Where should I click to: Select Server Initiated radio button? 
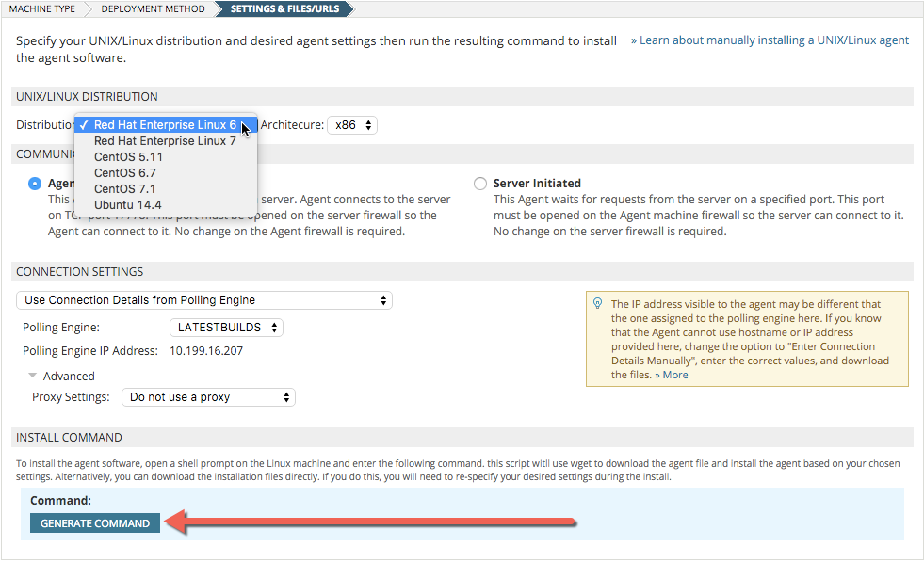pos(480,184)
